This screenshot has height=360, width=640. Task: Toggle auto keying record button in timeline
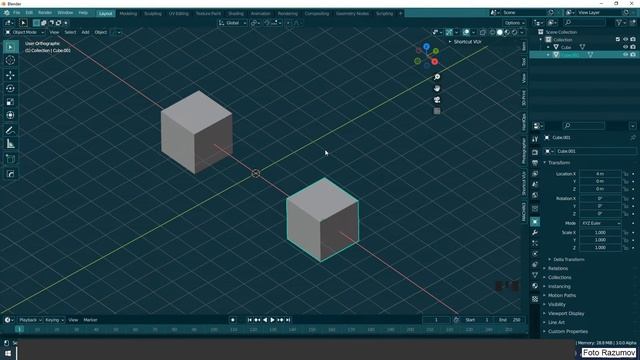[x=233, y=320]
